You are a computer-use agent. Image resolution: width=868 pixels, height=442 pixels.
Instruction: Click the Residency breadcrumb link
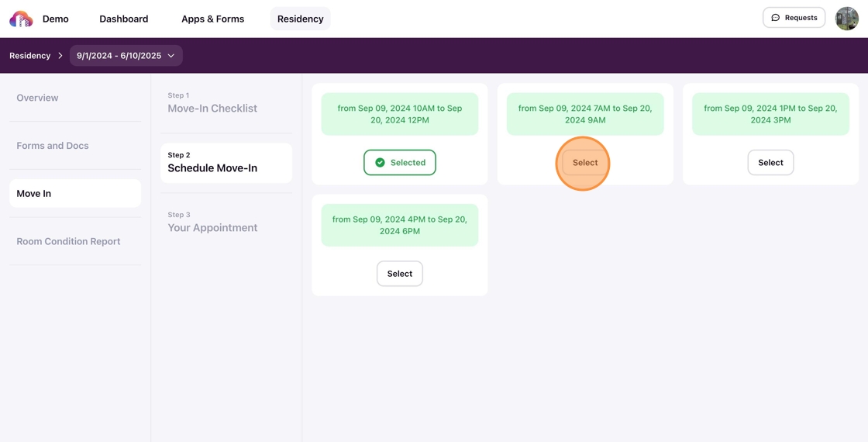29,56
